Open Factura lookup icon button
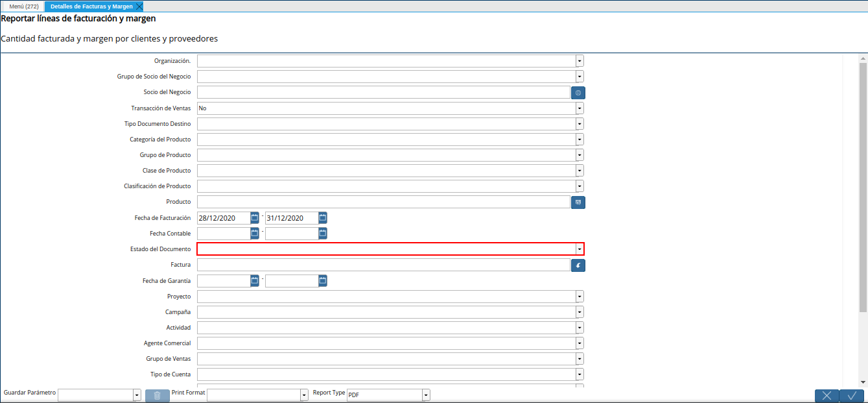The width and height of the screenshot is (868, 403). click(x=578, y=265)
